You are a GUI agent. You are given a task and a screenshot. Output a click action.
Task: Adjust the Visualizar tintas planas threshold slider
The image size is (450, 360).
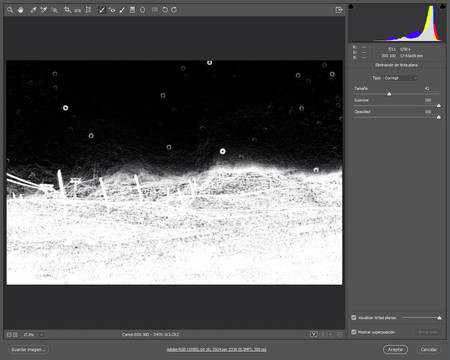[439, 318]
